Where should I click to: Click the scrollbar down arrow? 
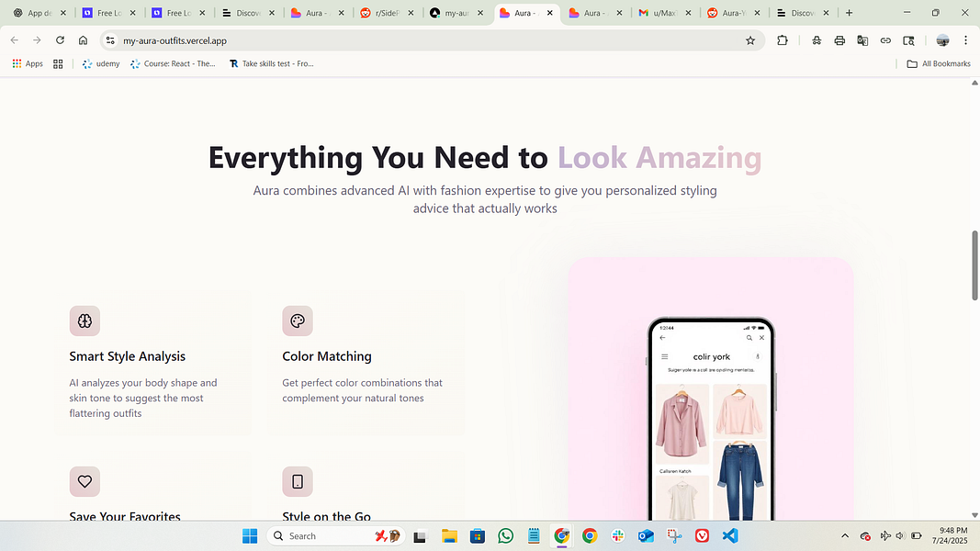[x=974, y=515]
